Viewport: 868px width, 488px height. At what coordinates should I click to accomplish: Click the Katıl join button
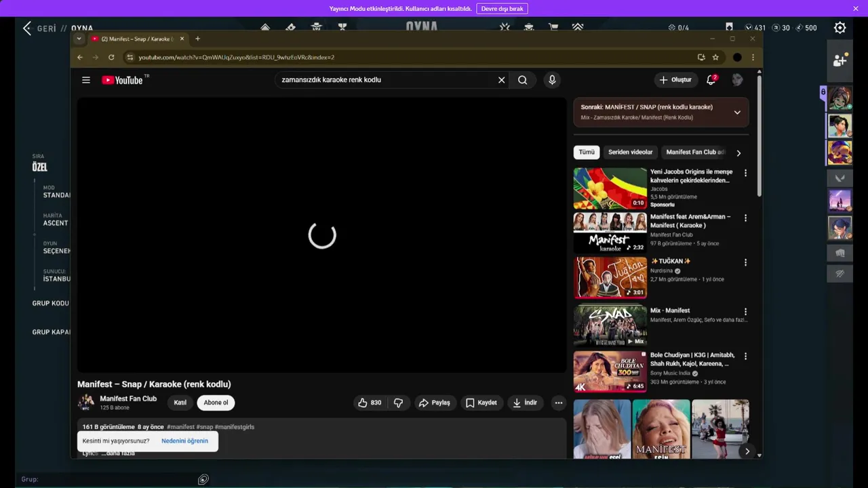pos(180,403)
